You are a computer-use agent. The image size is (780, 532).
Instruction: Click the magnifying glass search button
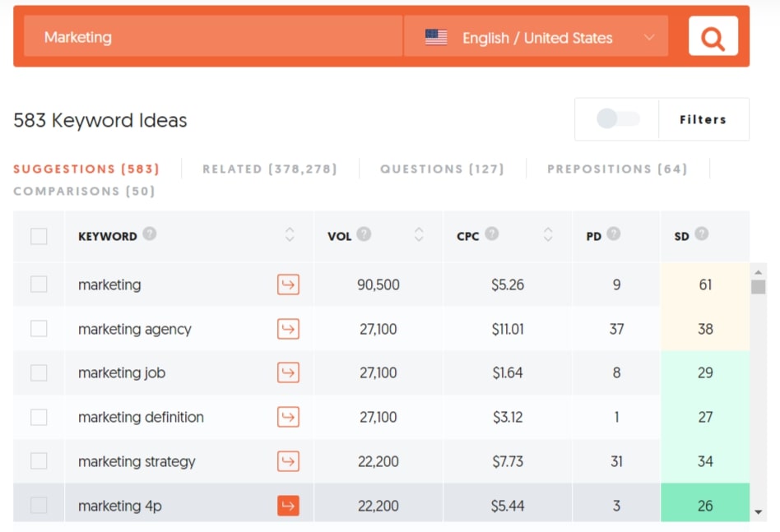(713, 36)
